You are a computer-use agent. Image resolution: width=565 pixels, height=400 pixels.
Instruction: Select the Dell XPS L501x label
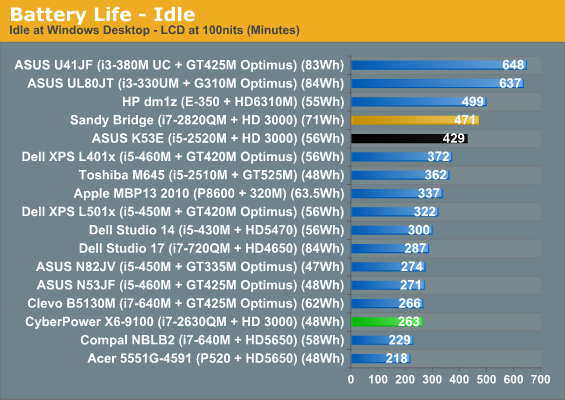(183, 212)
